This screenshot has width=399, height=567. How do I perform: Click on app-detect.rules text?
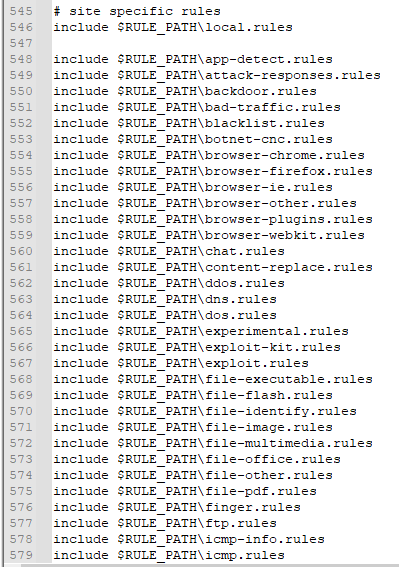(x=269, y=59)
